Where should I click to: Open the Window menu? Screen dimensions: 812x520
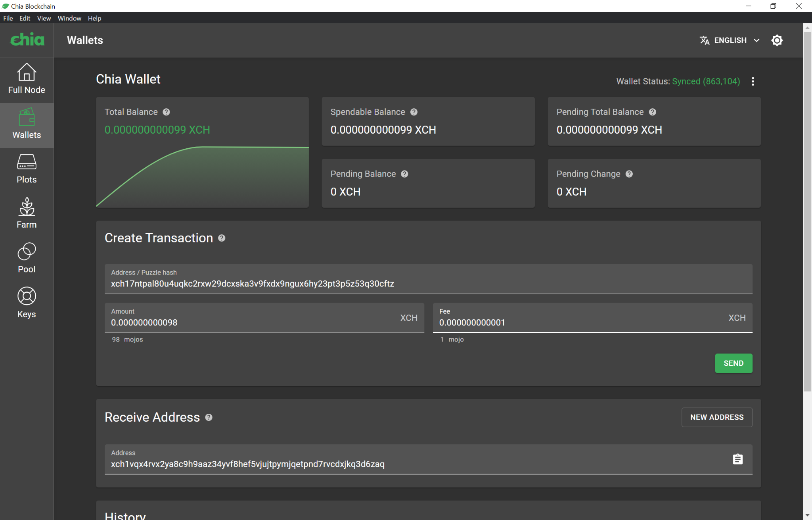point(69,18)
